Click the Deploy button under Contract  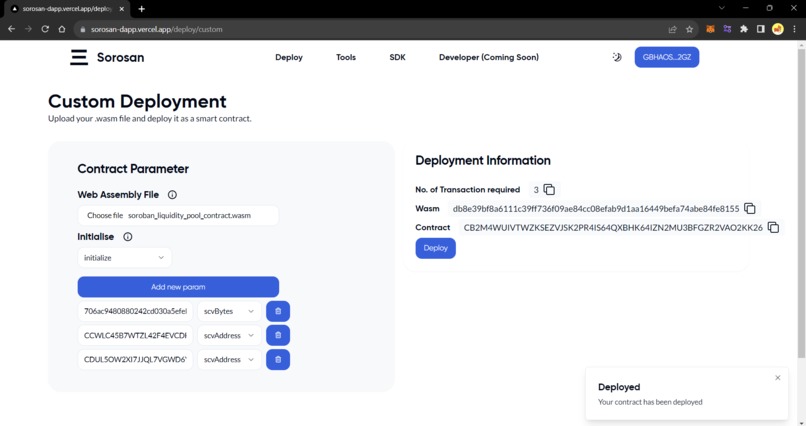435,248
